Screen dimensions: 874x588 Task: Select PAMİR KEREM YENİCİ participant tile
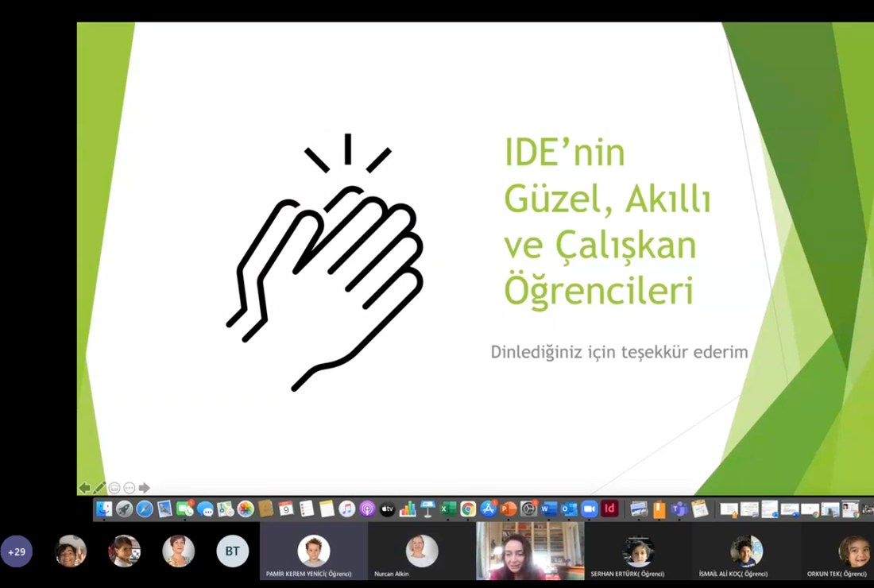point(314,551)
